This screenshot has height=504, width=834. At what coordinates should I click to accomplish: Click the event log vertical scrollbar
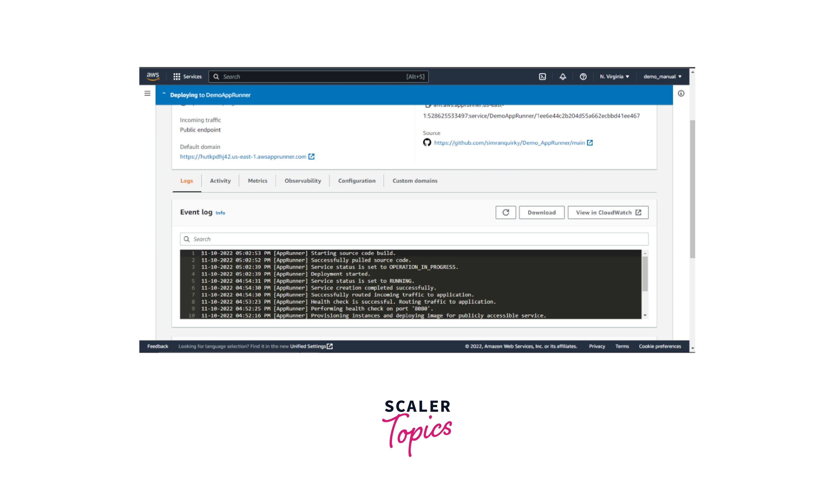point(645,274)
